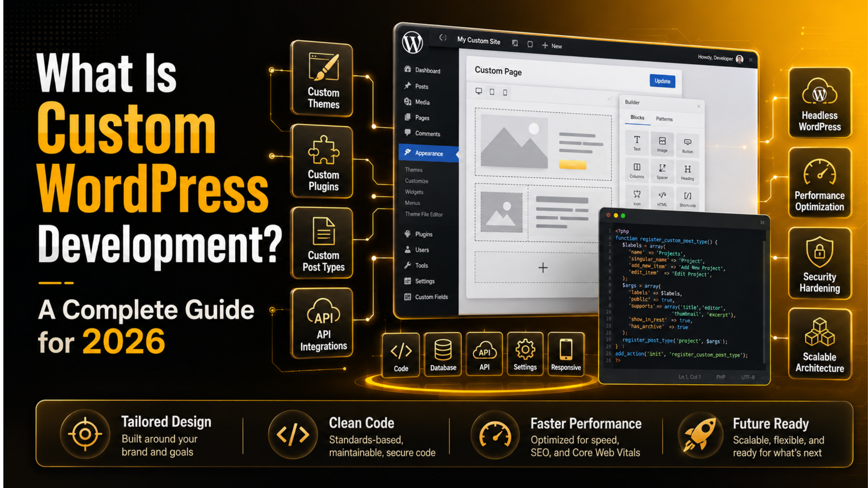Click the Custom Plugins puzzle card
Image resolution: width=868 pixels, height=488 pixels.
click(322, 162)
